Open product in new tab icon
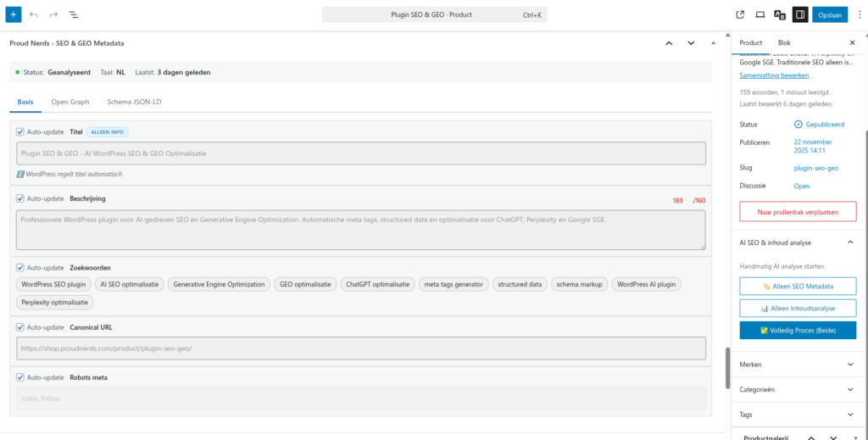The image size is (868, 440). click(x=740, y=14)
